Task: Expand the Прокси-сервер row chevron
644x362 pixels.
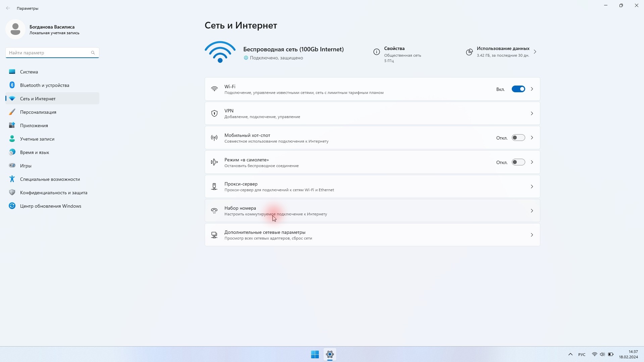Action: pos(532,187)
